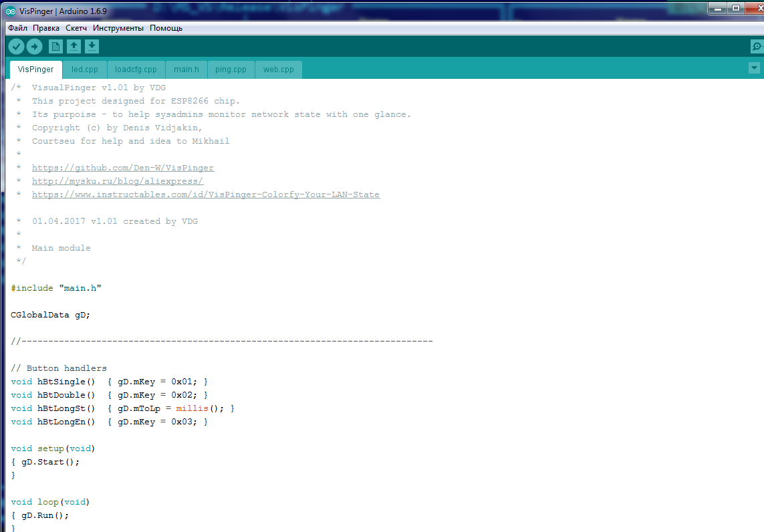Follow the mysku.ru blog link
Screen dimensions: 764x532
tap(118, 181)
